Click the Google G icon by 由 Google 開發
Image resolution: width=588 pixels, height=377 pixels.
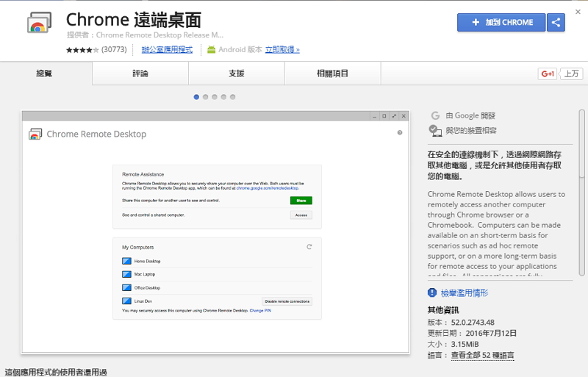coord(436,115)
